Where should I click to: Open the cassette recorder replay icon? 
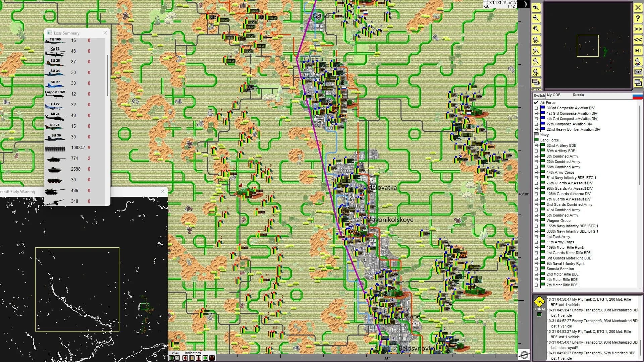pos(638,72)
